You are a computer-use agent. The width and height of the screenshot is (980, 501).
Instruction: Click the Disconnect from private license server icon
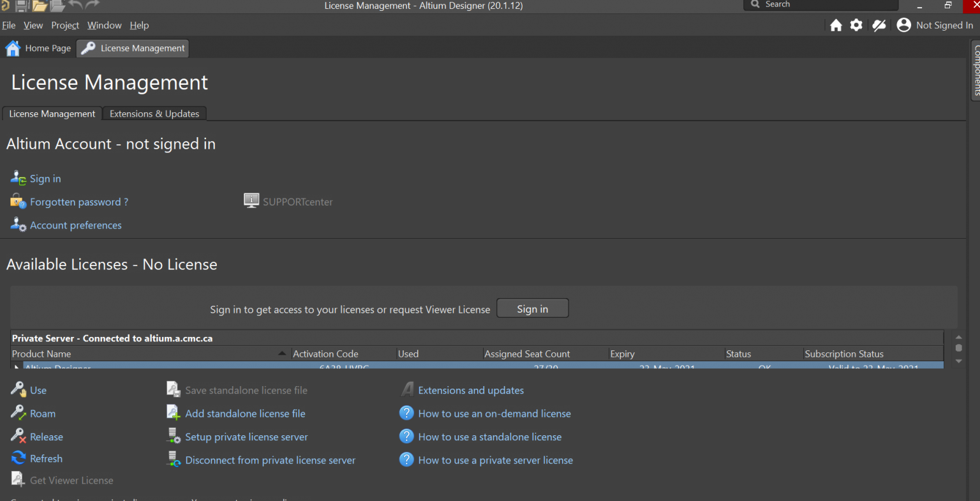[x=174, y=459]
